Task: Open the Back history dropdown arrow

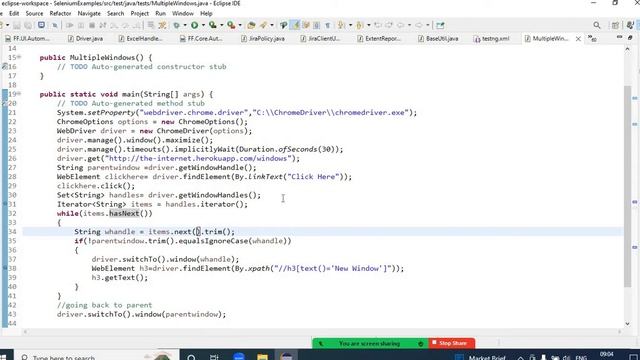Action: pyautogui.click(x=409, y=25)
